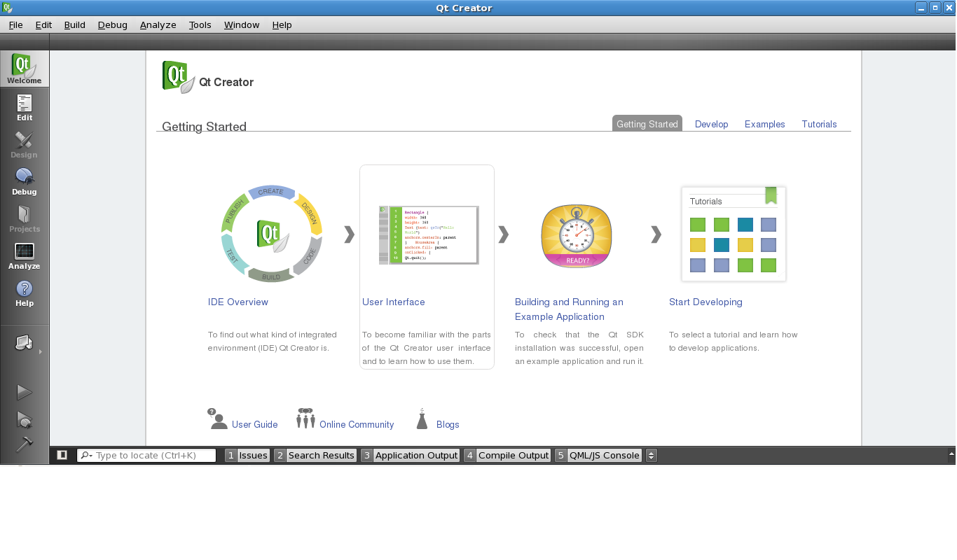Open the User Interface code editor thumbnail
Viewport: 957px width, 560px height.
(x=428, y=234)
